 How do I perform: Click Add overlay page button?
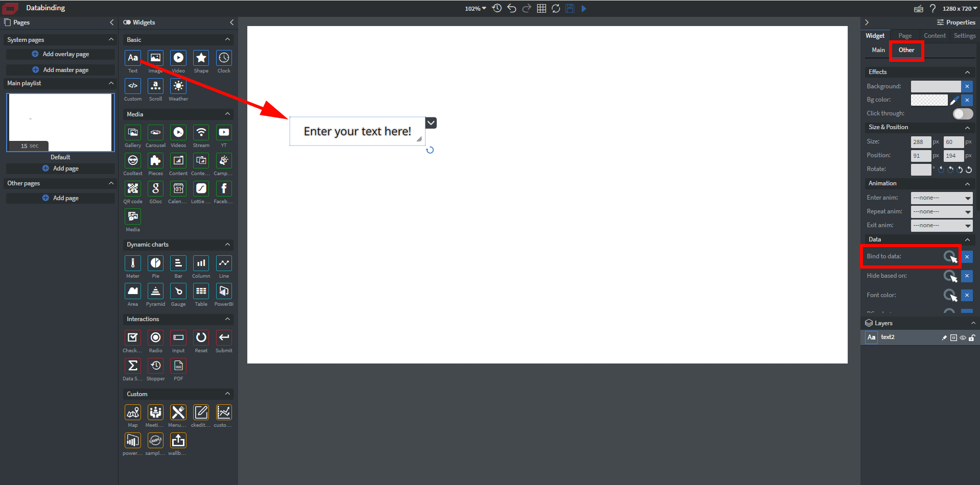coord(60,54)
